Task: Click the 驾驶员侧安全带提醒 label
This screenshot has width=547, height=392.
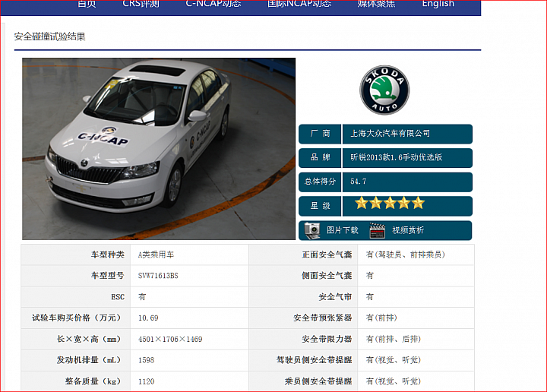Action: click(315, 360)
